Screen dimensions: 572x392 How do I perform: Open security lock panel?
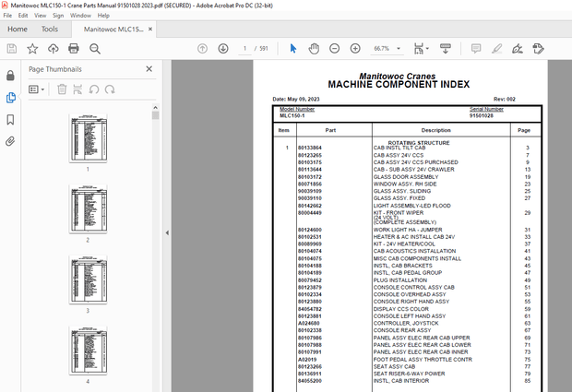click(x=10, y=76)
